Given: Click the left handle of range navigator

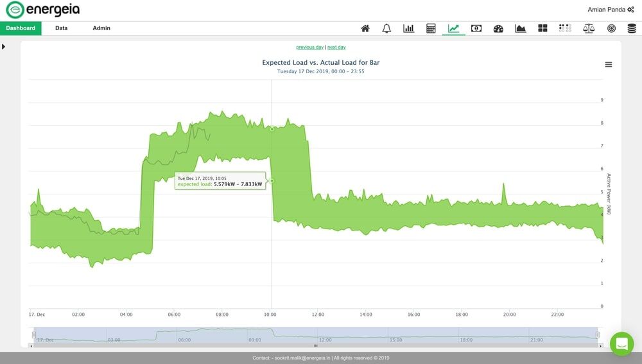Looking at the screenshot, I should 35,335.
